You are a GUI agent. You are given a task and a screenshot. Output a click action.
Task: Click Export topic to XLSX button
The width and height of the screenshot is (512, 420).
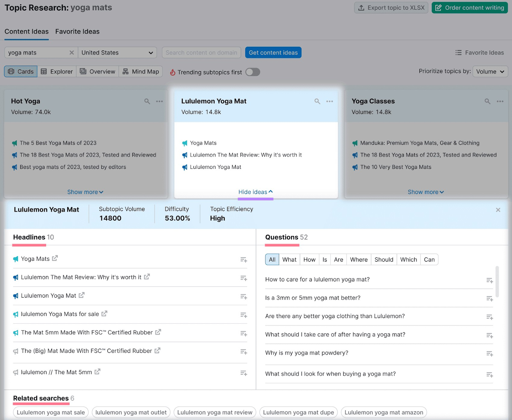point(391,8)
